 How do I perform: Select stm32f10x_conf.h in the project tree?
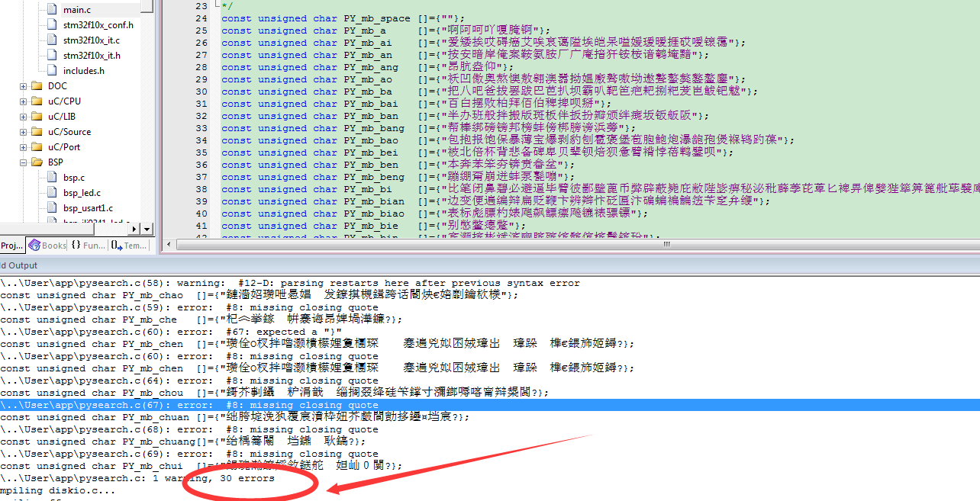(x=98, y=25)
